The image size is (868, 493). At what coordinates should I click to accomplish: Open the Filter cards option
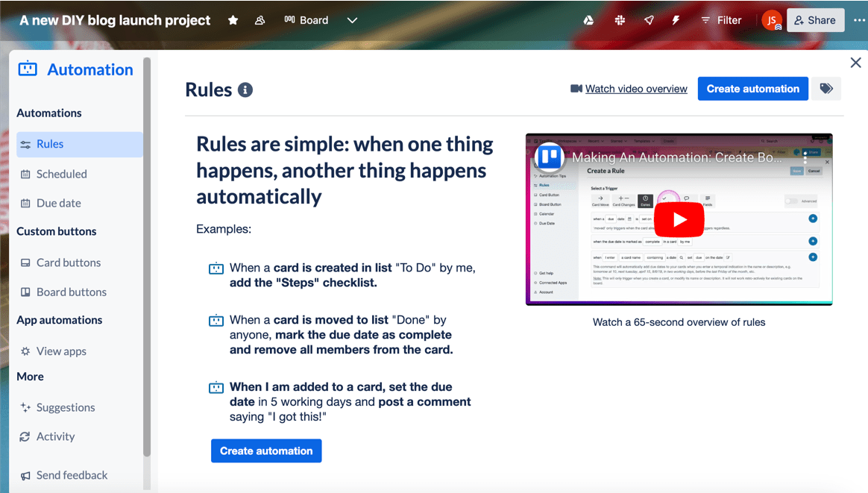[x=721, y=20]
